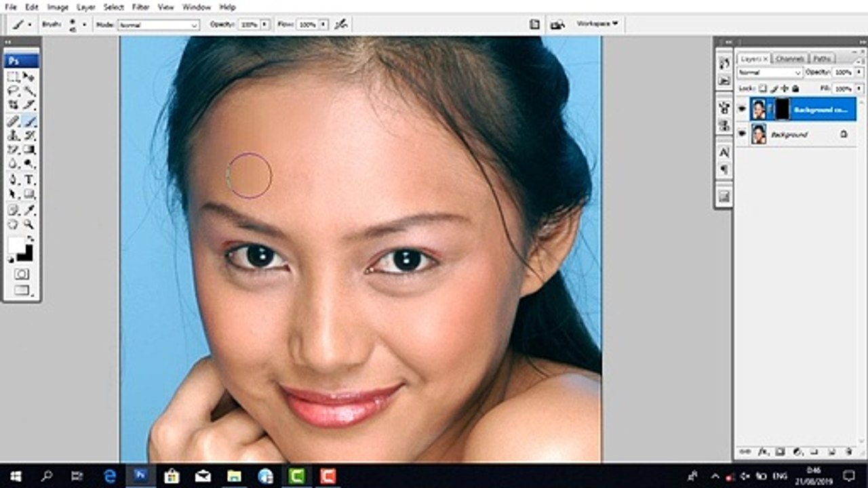Select the Lasso tool

coord(13,91)
